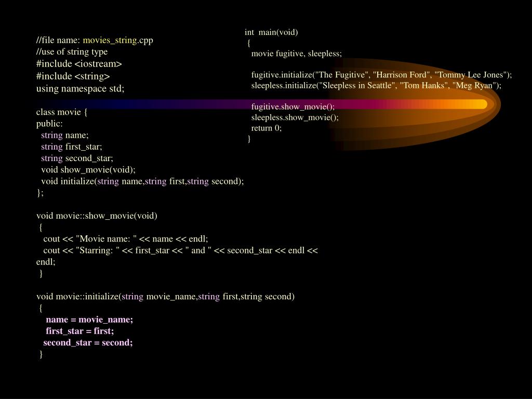
Task: Click the "//file name: movies_string.cpp" comment line
Action: (x=95, y=41)
